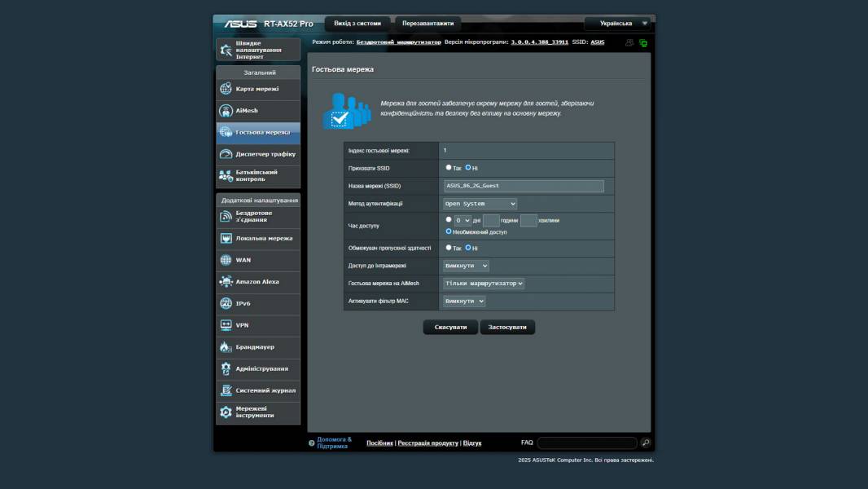Click the FAQ search magnifier icon
The height and width of the screenshot is (489, 868).
tap(646, 443)
